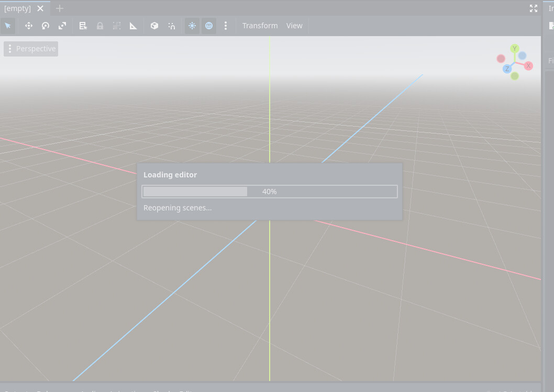554x392 pixels.
Task: Toggle distraction-free mode in the top-right corner
Action: tap(533, 8)
